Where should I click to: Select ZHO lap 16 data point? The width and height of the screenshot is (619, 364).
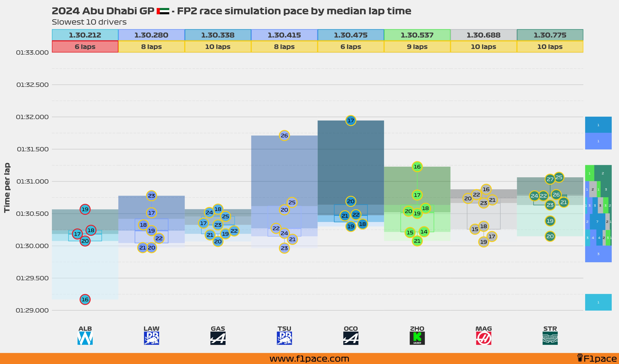pyautogui.click(x=417, y=167)
